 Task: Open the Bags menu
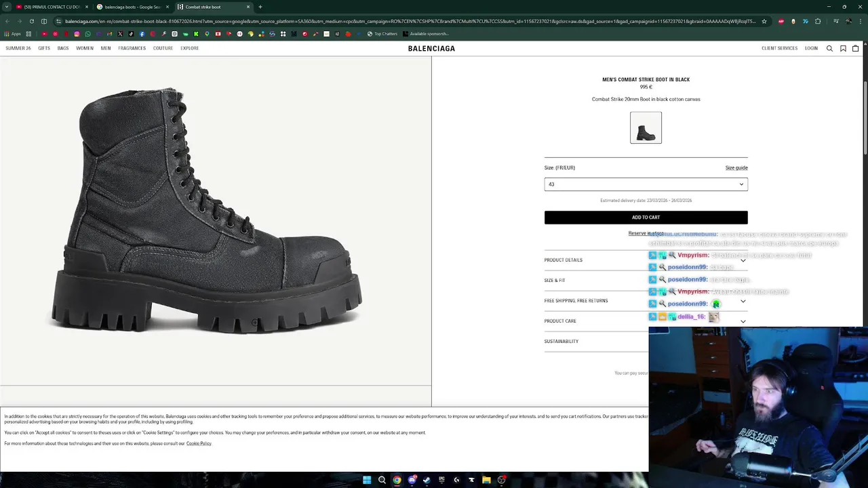pos(63,48)
